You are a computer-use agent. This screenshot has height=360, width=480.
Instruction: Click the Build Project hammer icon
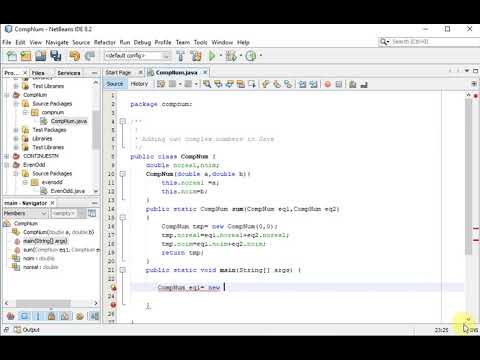point(180,56)
